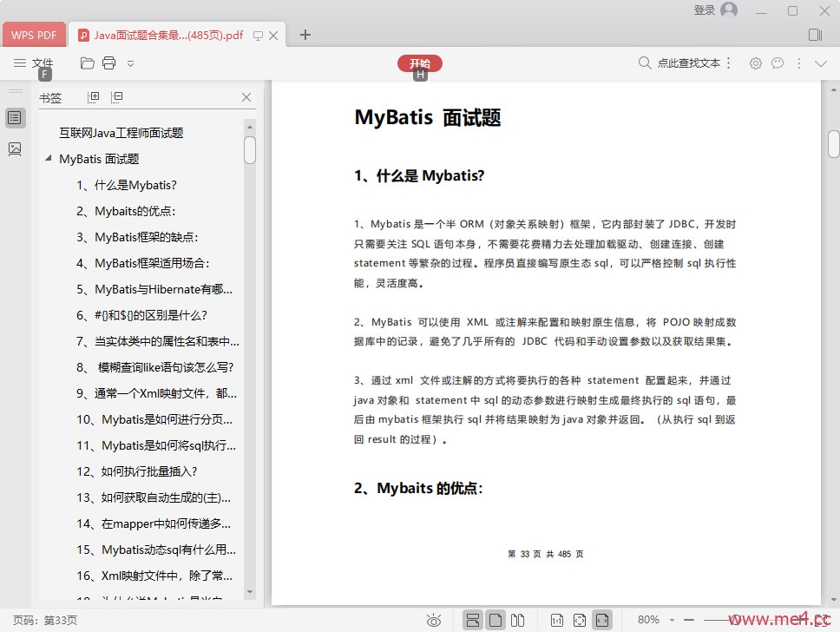Viewport: 840px width, 632px height.
Task: Open bookmark 1、什么是Mybatis?
Action: (127, 186)
